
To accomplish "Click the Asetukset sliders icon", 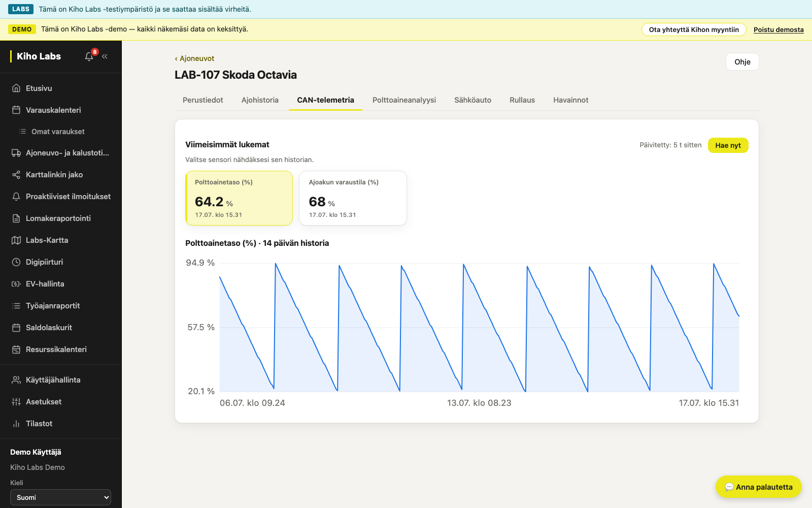I will pos(16,402).
